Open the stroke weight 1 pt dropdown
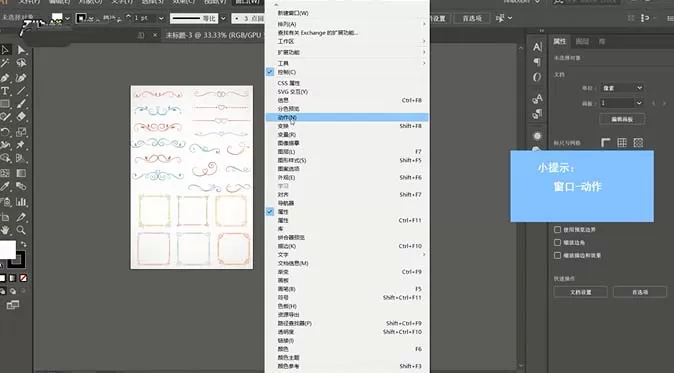 tap(161, 18)
